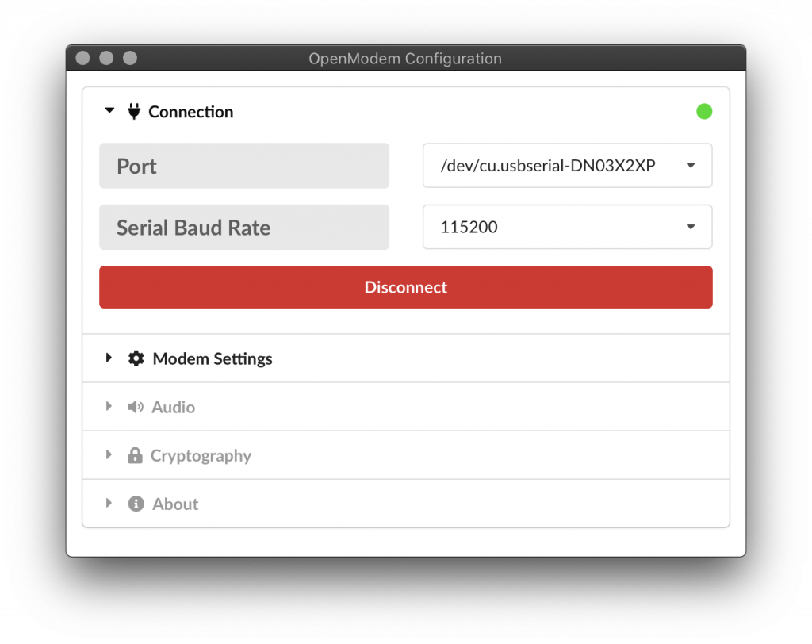Select the Cryptography section label
The image size is (812, 644).
pyautogui.click(x=201, y=456)
